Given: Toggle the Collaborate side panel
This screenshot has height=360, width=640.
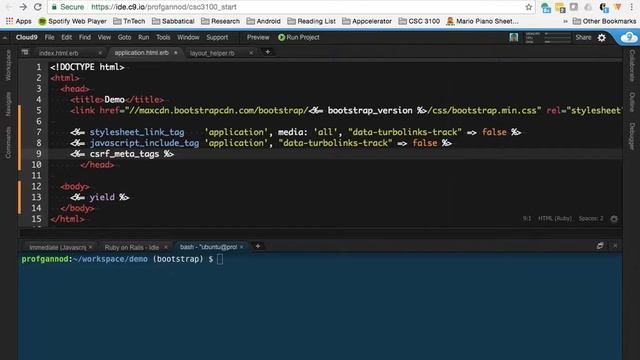Looking at the screenshot, I should pyautogui.click(x=632, y=65).
